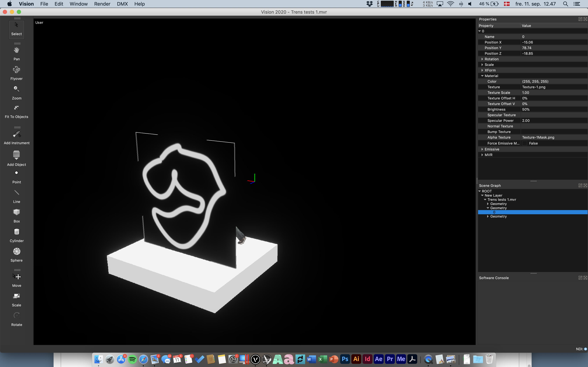588x367 pixels.
Task: Click the Texture-1.png texture value
Action: click(x=534, y=87)
